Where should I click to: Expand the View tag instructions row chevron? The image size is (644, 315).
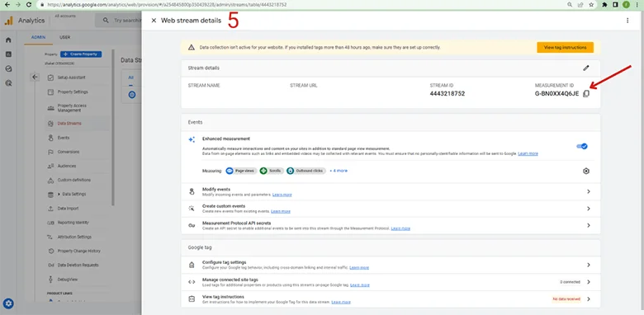[589, 299]
